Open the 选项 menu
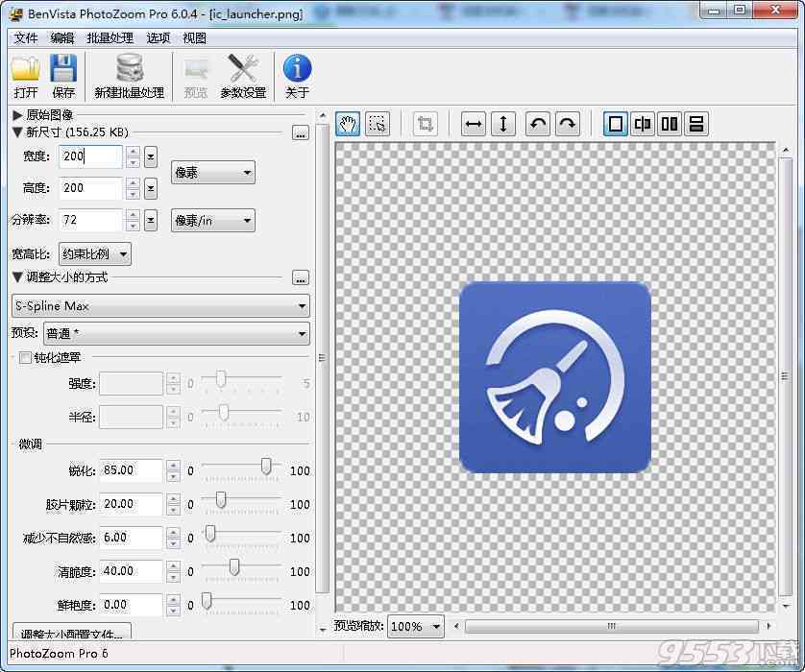The height and width of the screenshot is (672, 805). [158, 38]
